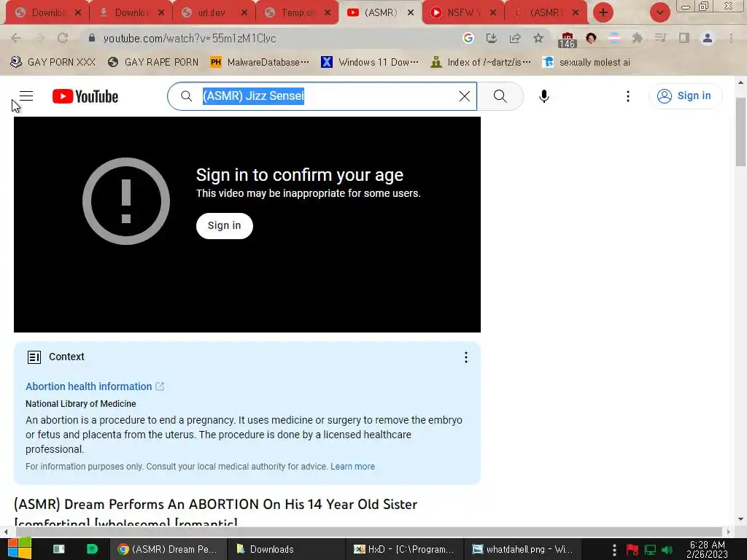View site info via lock icon
Image resolution: width=747 pixels, height=560 pixels.
92,38
